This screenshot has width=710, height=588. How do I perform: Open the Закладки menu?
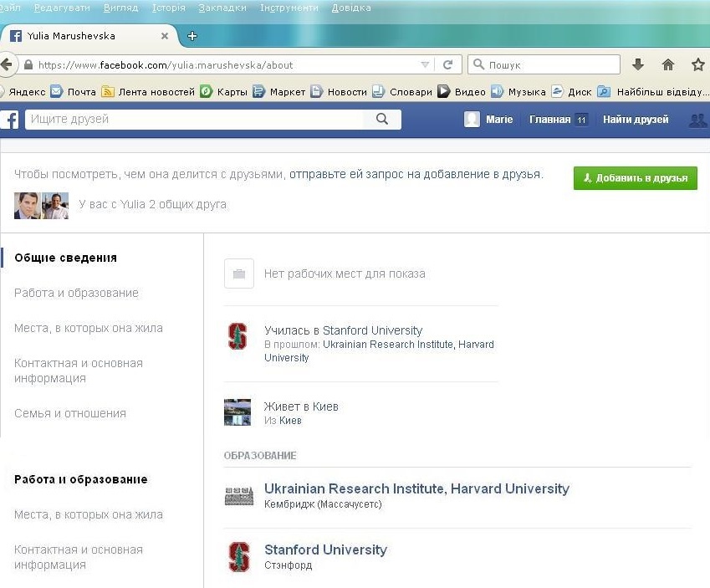click(222, 8)
